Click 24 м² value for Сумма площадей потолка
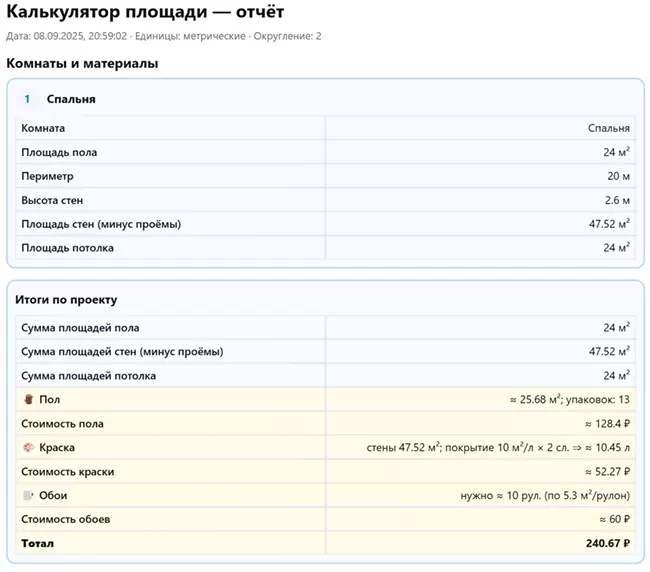Screen dimensions: 650x572 [616, 376]
